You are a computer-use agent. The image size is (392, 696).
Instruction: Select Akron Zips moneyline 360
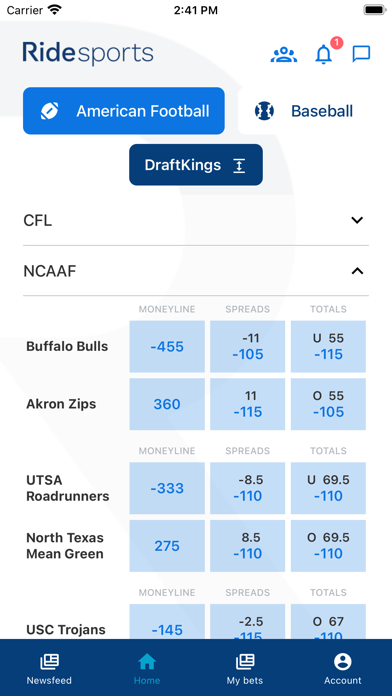167,404
